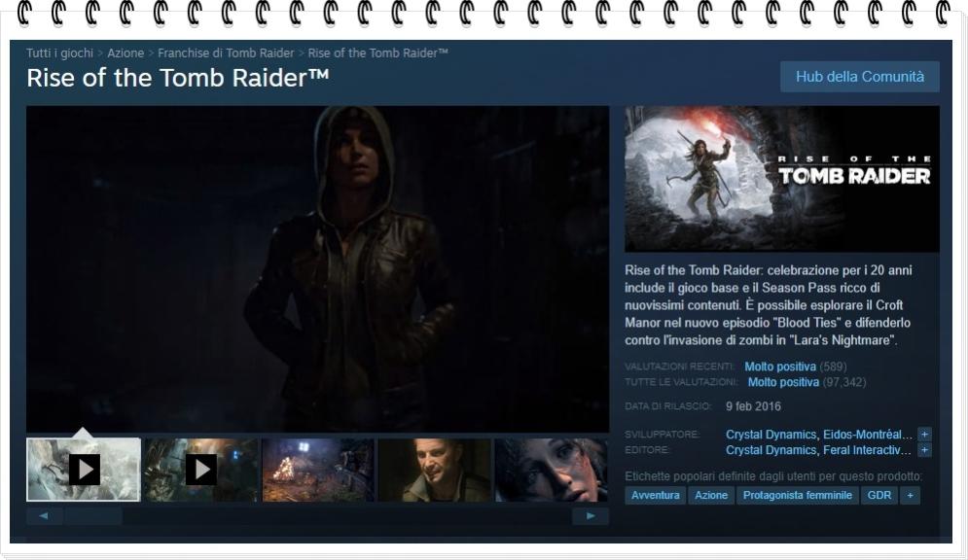
Task: Select the Azione tag
Action: point(711,496)
